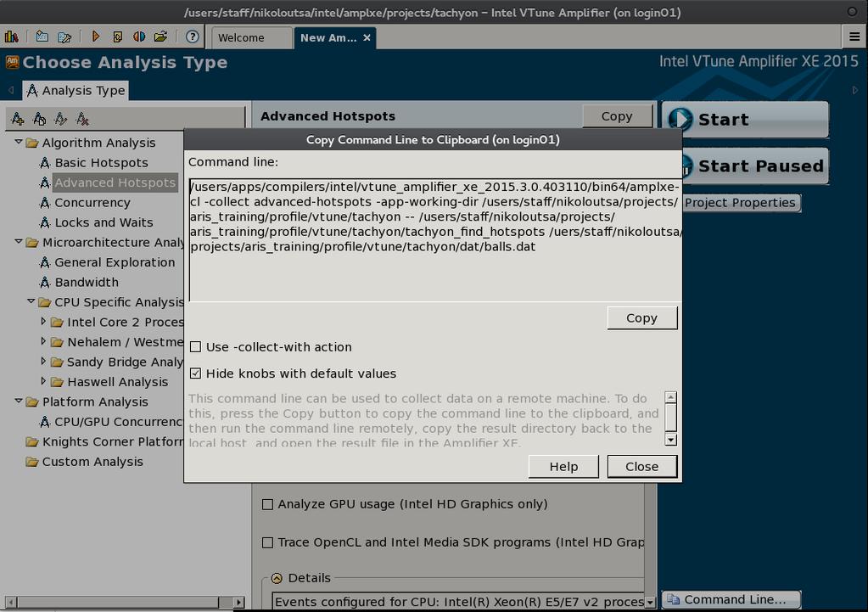The image size is (868, 612).
Task: Click the tree panel horizontal scrollbar right arrow
Action: (239, 602)
